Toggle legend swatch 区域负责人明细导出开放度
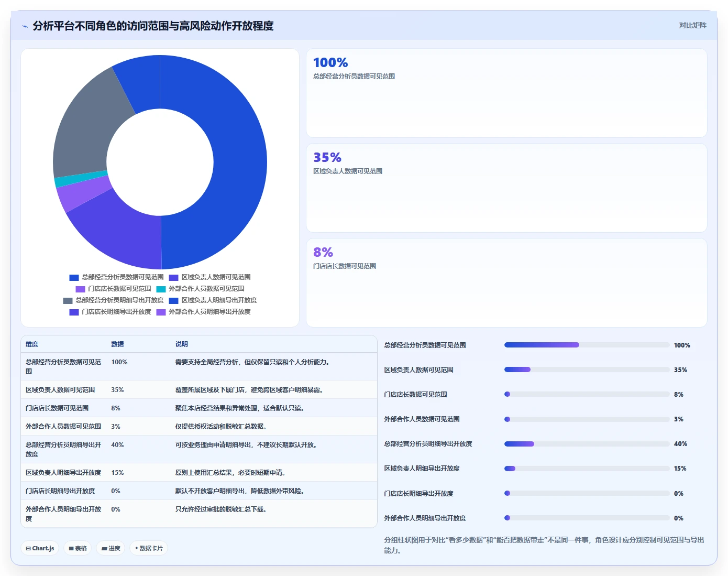The width and height of the screenshot is (728, 576). [x=173, y=300]
